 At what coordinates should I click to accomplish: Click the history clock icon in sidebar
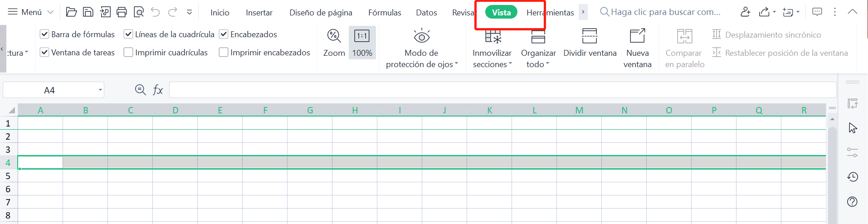(x=852, y=177)
